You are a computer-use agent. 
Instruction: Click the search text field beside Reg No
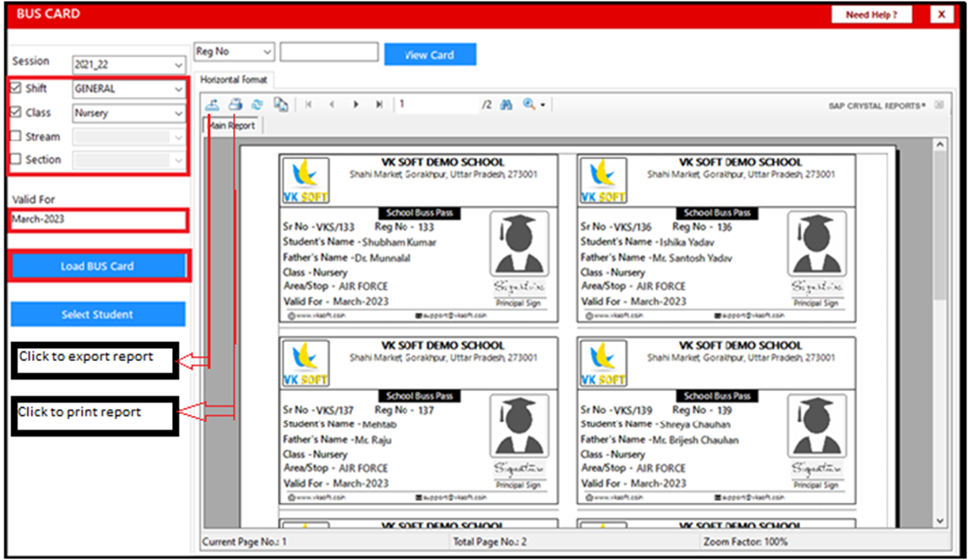pyautogui.click(x=329, y=52)
